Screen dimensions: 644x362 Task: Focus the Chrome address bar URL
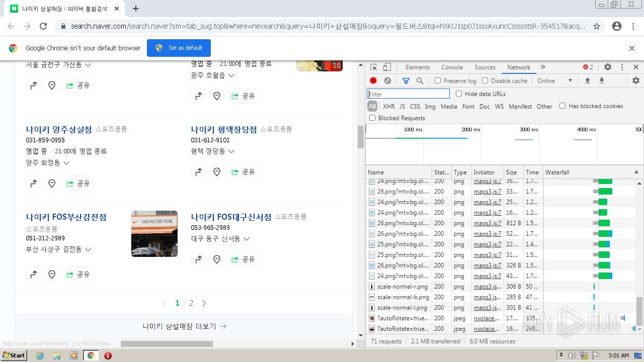(328, 26)
